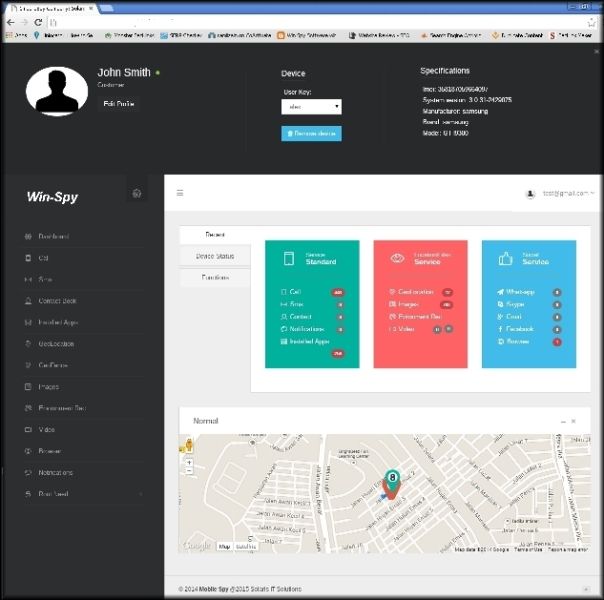This screenshot has height=600, width=604.
Task: Switch to the Device Status tab
Action: point(215,257)
